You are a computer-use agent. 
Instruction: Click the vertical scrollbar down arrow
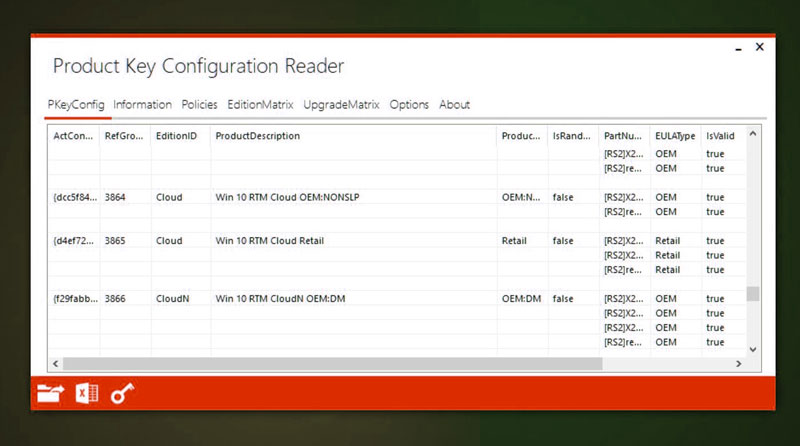coord(753,347)
